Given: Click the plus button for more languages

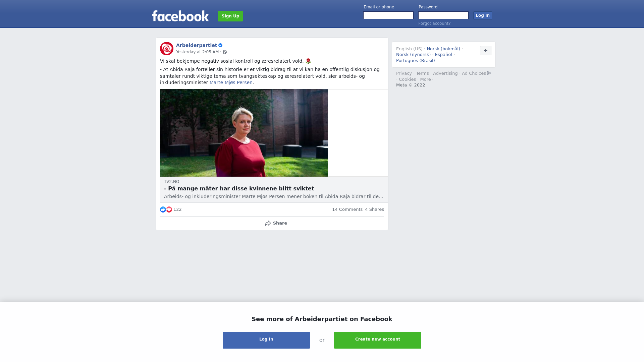Looking at the screenshot, I should 486,51.
